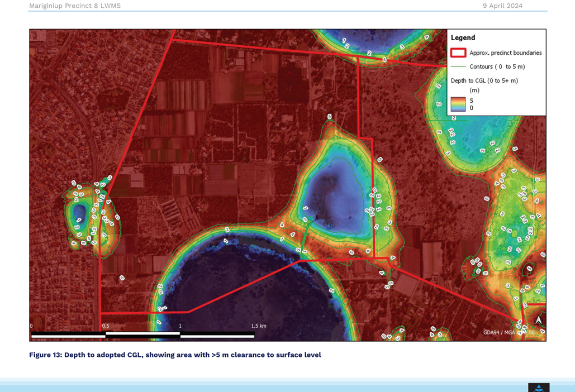Click the central blue wetland depression
Viewport: 575px width, 392px height.
pos(335,198)
